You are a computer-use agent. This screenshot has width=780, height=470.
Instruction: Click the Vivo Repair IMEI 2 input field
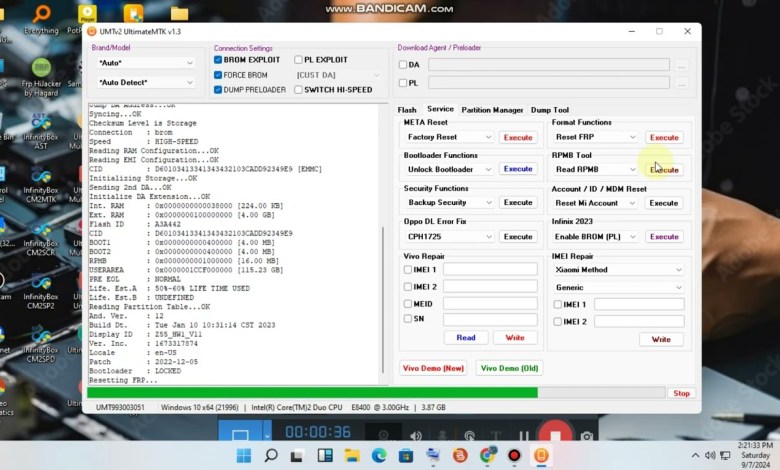click(490, 286)
